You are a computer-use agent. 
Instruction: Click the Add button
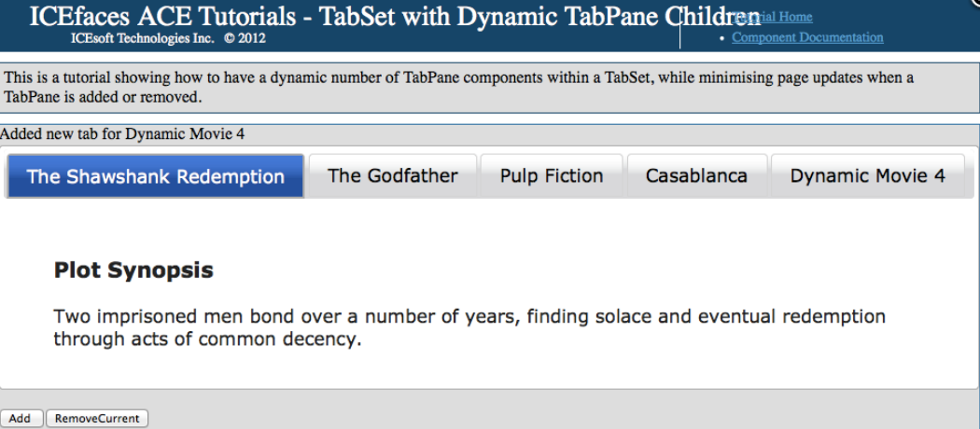click(20, 419)
